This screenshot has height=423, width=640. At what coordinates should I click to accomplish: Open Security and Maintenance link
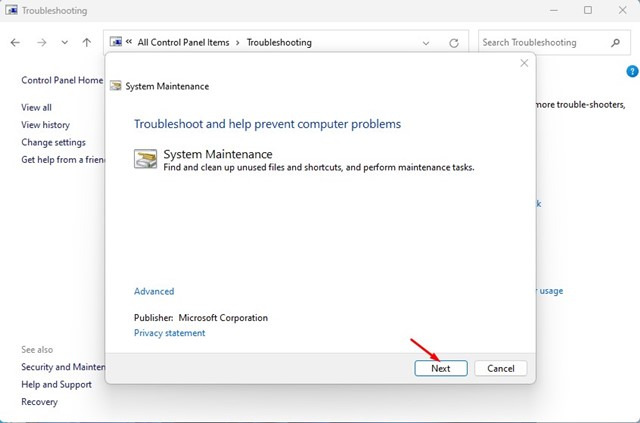pyautogui.click(x=63, y=367)
